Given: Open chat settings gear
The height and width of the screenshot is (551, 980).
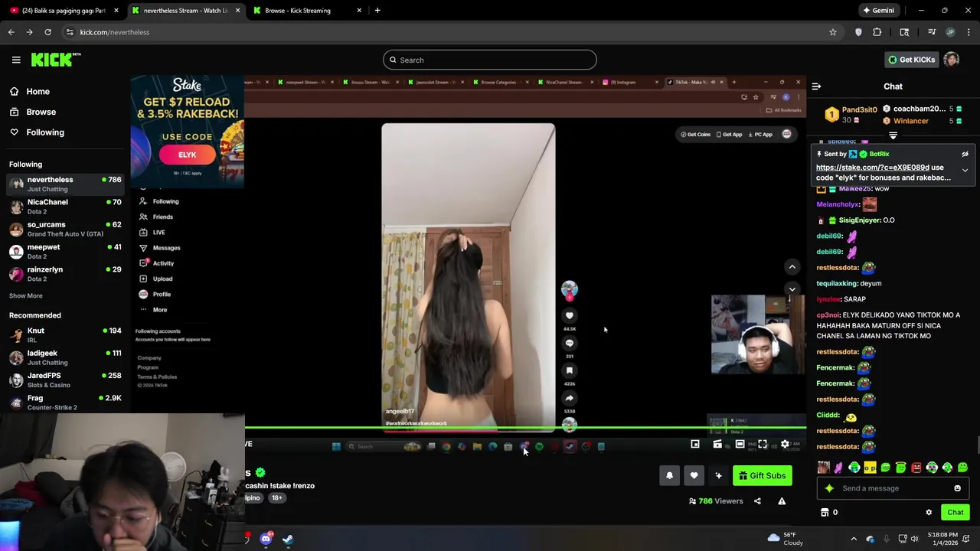Looking at the screenshot, I should pos(929,512).
